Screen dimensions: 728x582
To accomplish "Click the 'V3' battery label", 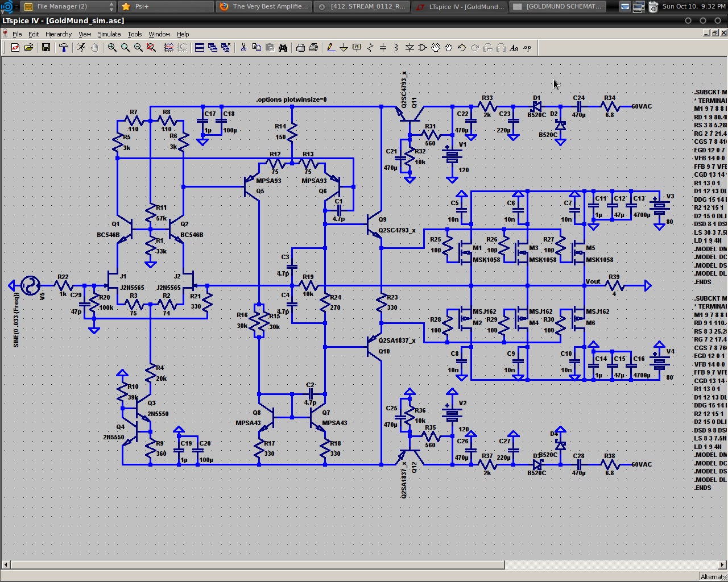I will (x=670, y=196).
